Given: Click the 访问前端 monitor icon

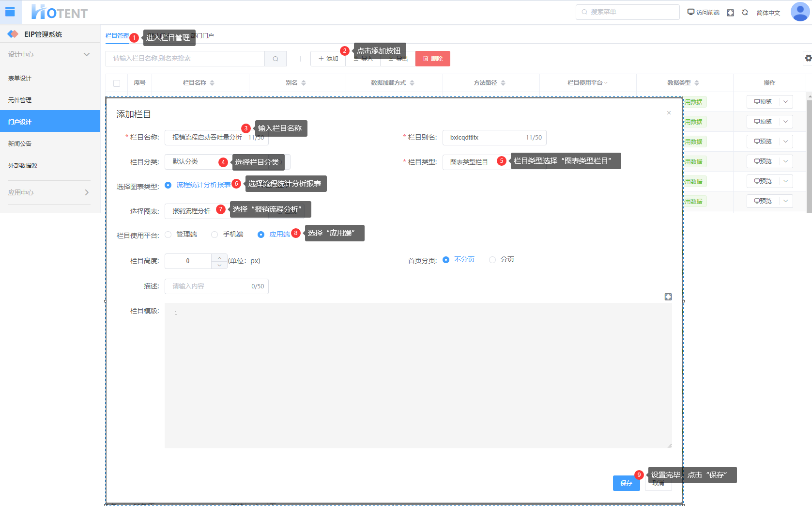Looking at the screenshot, I should coord(691,12).
